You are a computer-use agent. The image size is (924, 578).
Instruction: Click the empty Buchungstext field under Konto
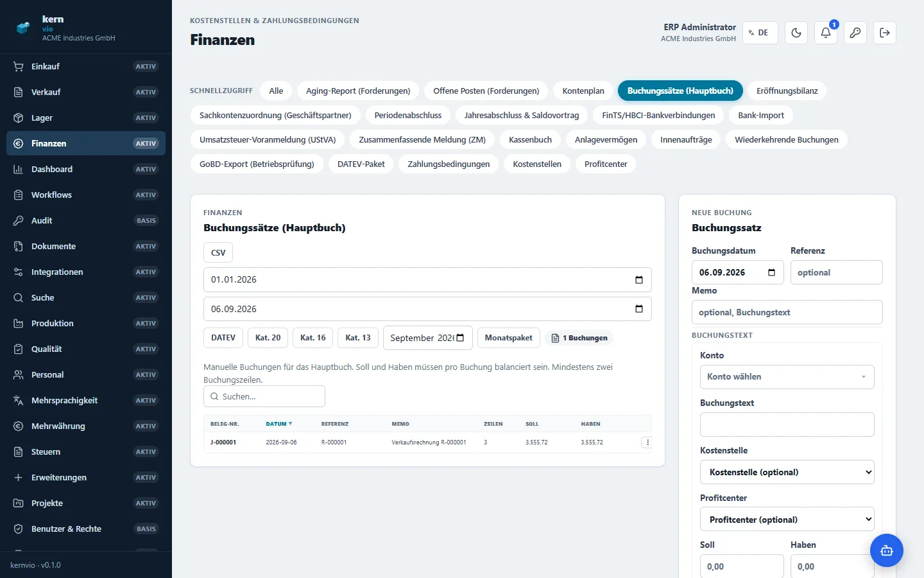787,425
